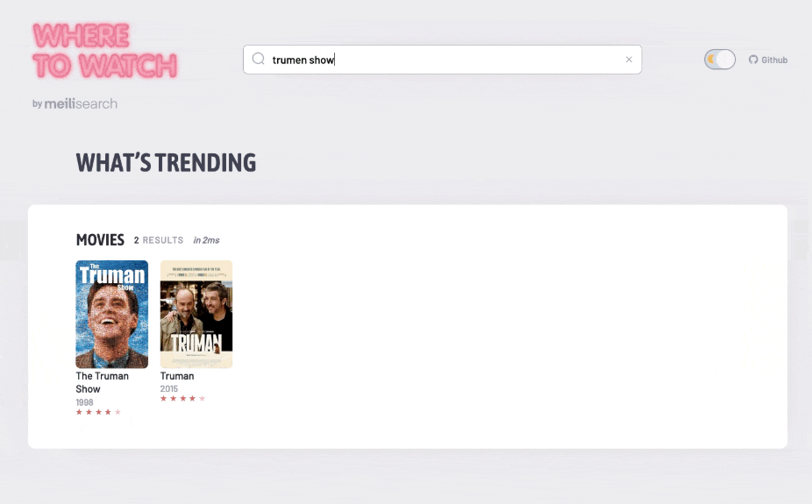The image size is (812, 504).
Task: Open the Github link text
Action: (x=774, y=60)
